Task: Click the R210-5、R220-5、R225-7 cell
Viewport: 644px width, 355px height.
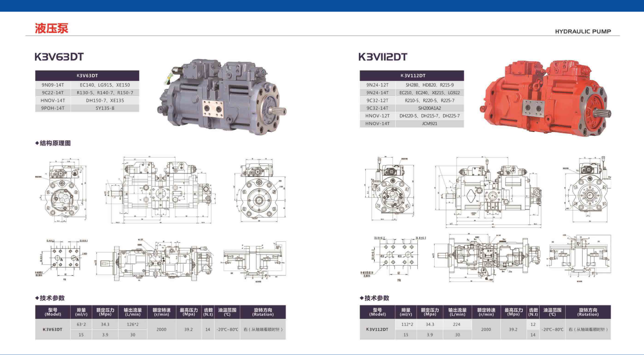Action: pos(430,101)
